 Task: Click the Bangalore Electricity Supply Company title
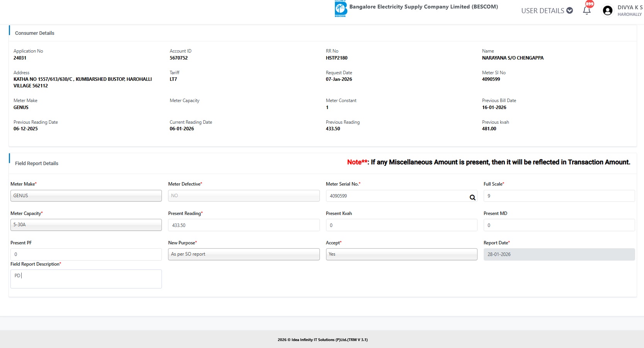[423, 7]
